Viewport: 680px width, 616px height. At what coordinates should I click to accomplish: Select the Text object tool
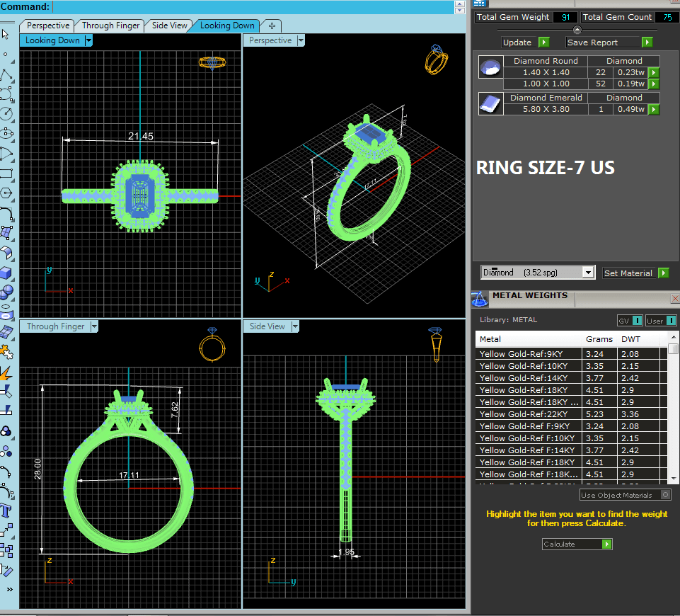click(6, 511)
